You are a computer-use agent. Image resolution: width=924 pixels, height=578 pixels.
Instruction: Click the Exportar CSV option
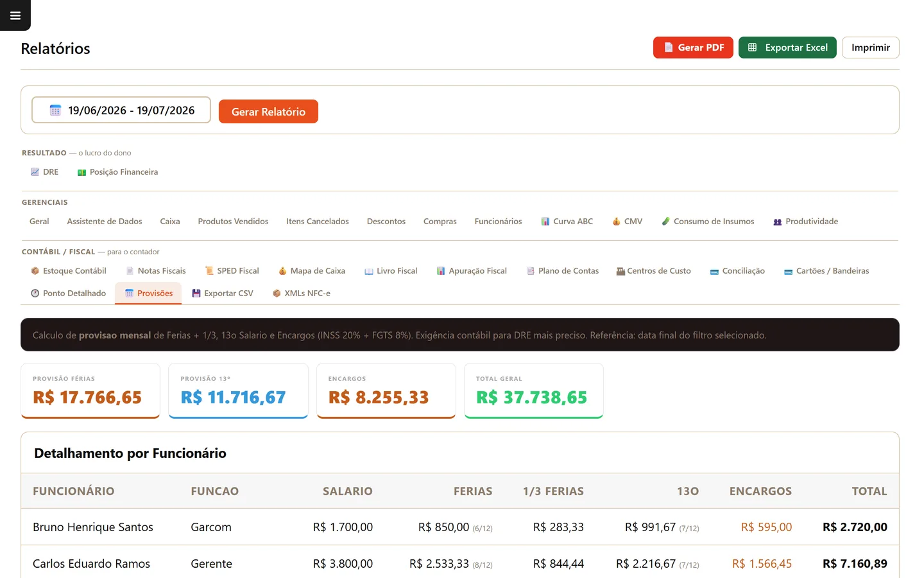pyautogui.click(x=223, y=293)
